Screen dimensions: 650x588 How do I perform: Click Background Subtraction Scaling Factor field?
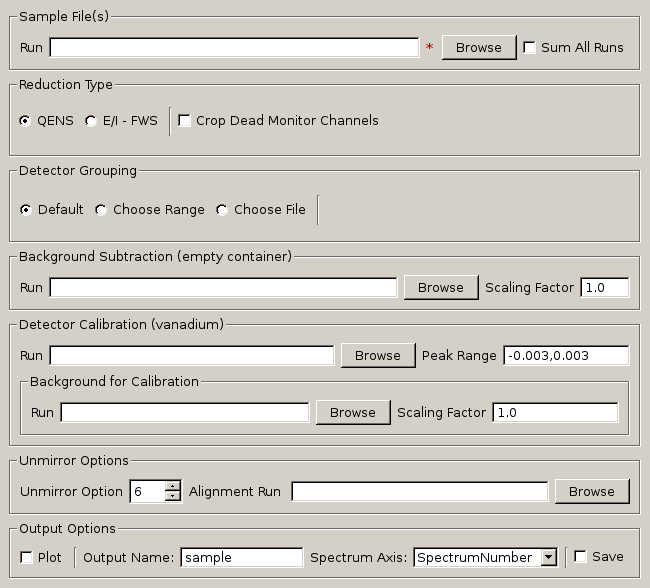[604, 288]
